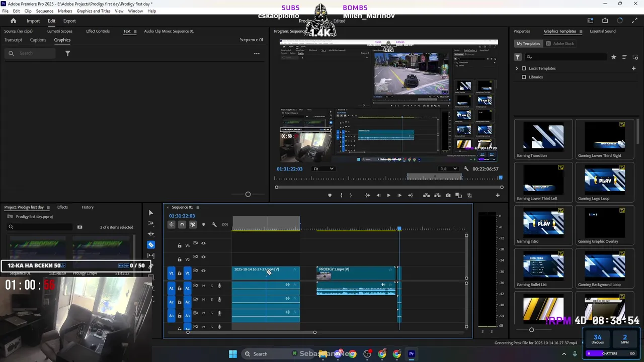Select the Ripple Edit tool
This screenshot has width=644, height=362.
(151, 234)
